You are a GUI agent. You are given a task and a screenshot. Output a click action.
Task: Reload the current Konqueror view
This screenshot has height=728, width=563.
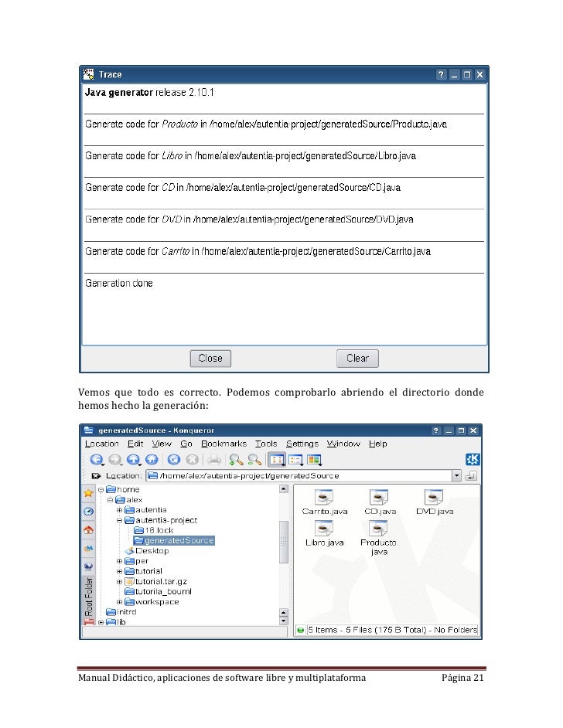[174, 460]
